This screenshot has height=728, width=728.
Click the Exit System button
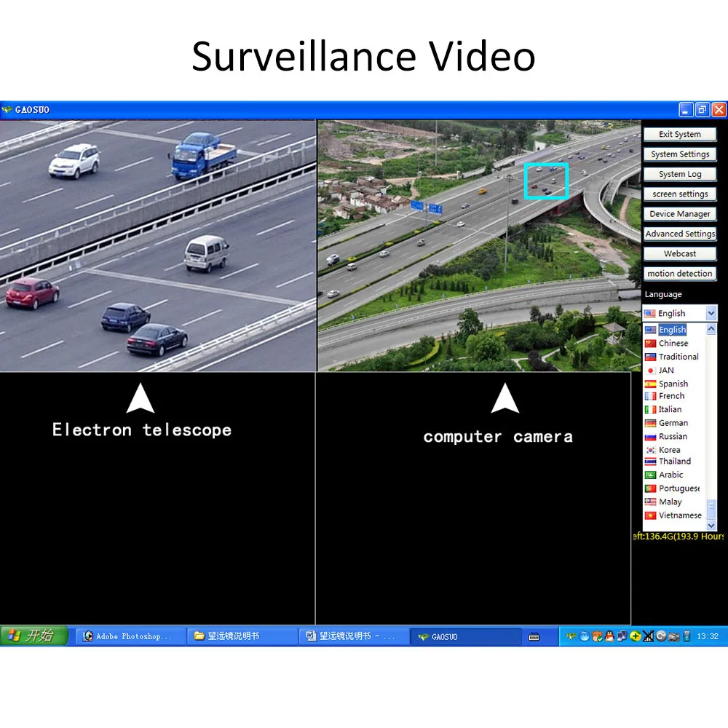[680, 134]
